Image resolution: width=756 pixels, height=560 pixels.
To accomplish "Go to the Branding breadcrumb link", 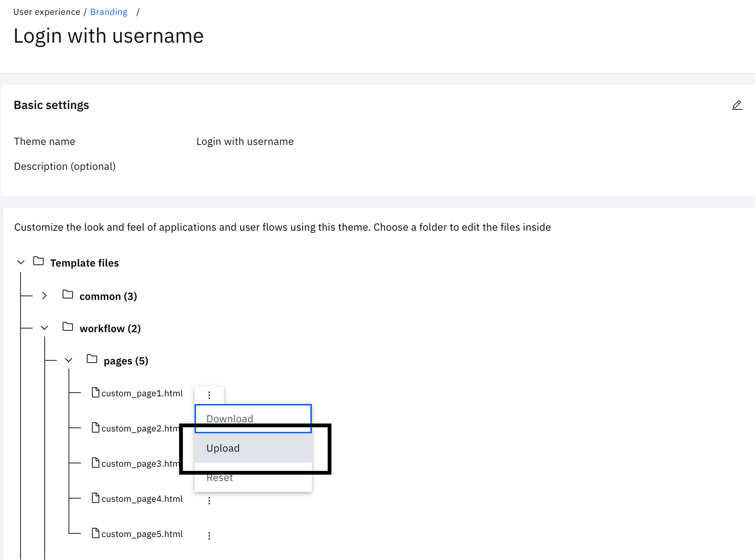I will [109, 12].
